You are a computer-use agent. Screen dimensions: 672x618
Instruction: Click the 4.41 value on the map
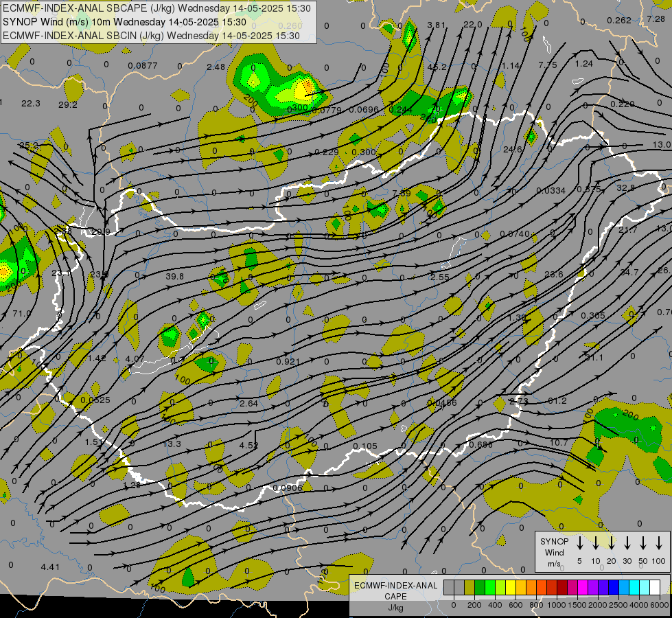pyautogui.click(x=50, y=567)
